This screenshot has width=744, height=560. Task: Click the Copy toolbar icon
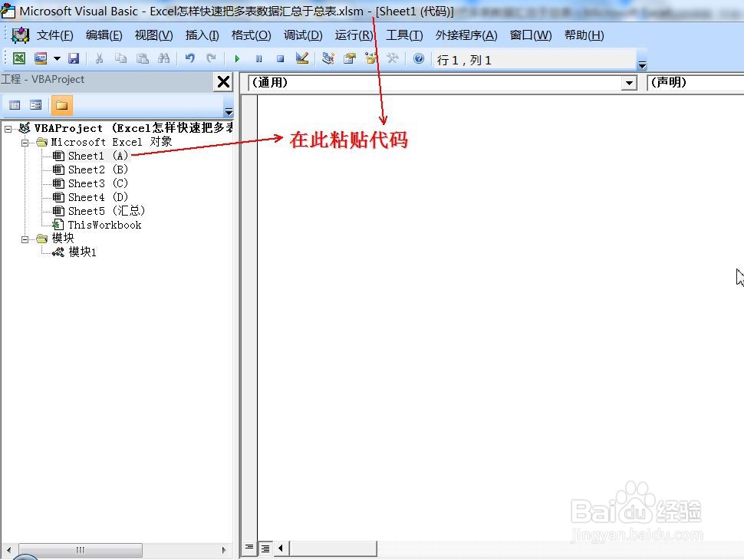pyautogui.click(x=121, y=58)
